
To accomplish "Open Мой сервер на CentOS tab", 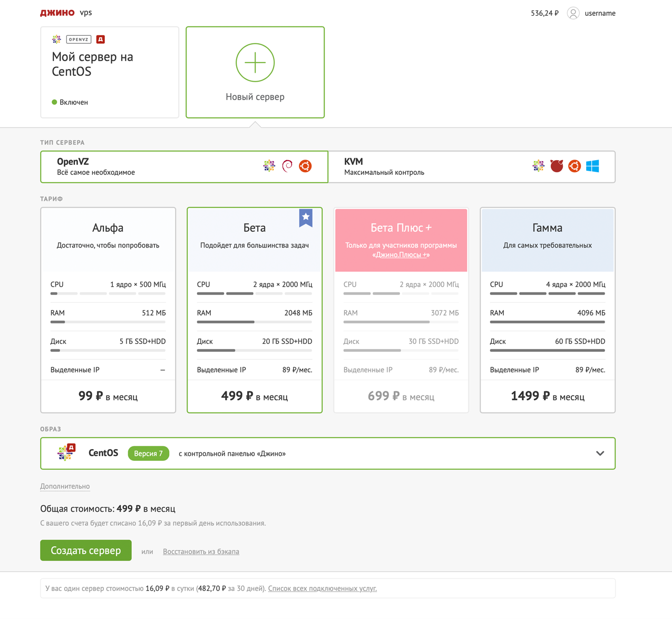I will (x=110, y=72).
